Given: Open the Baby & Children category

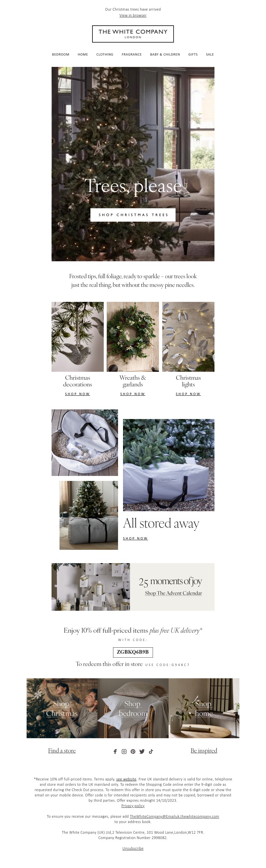Looking at the screenshot, I should [x=165, y=54].
